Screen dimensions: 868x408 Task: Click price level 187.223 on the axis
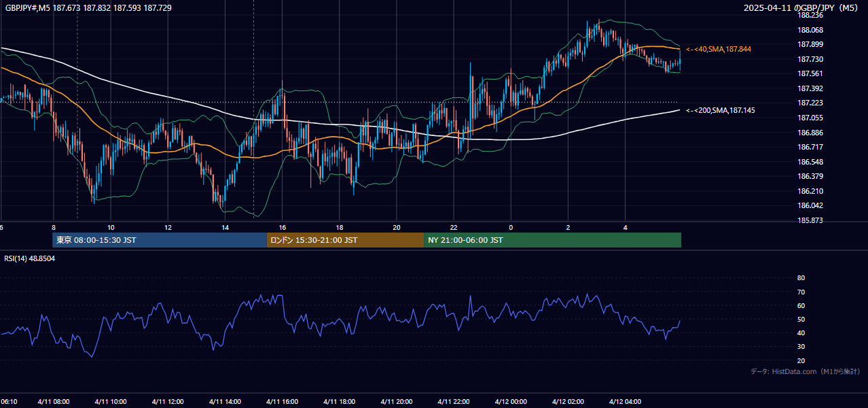810,103
